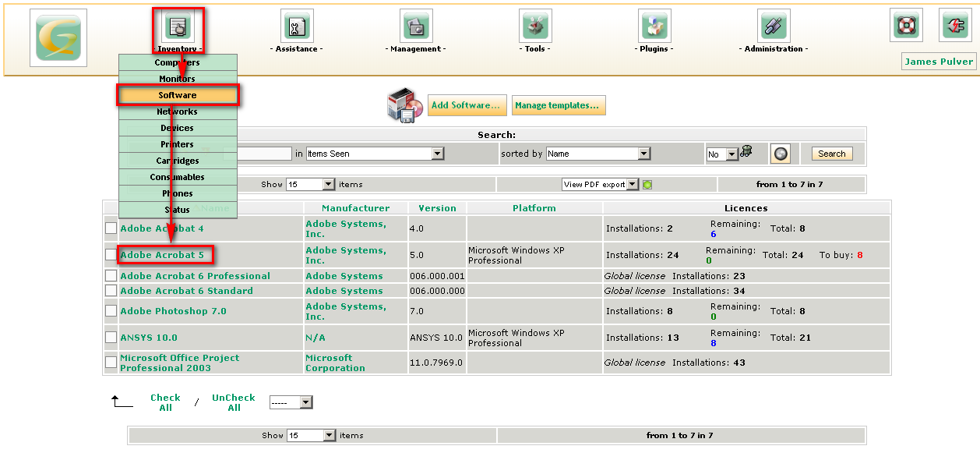
Task: Choose Computers from the Inventory menu
Action: 178,62
